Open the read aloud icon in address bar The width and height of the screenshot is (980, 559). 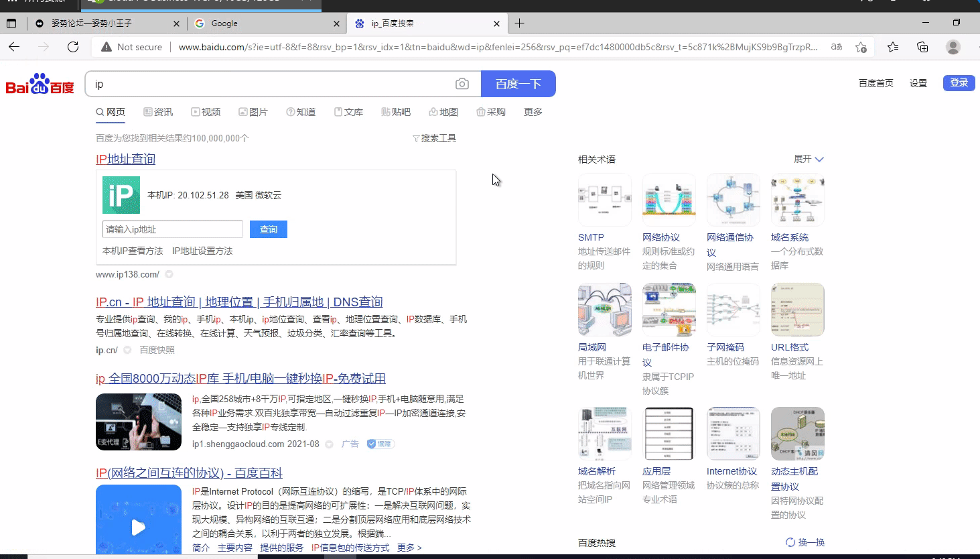click(837, 47)
